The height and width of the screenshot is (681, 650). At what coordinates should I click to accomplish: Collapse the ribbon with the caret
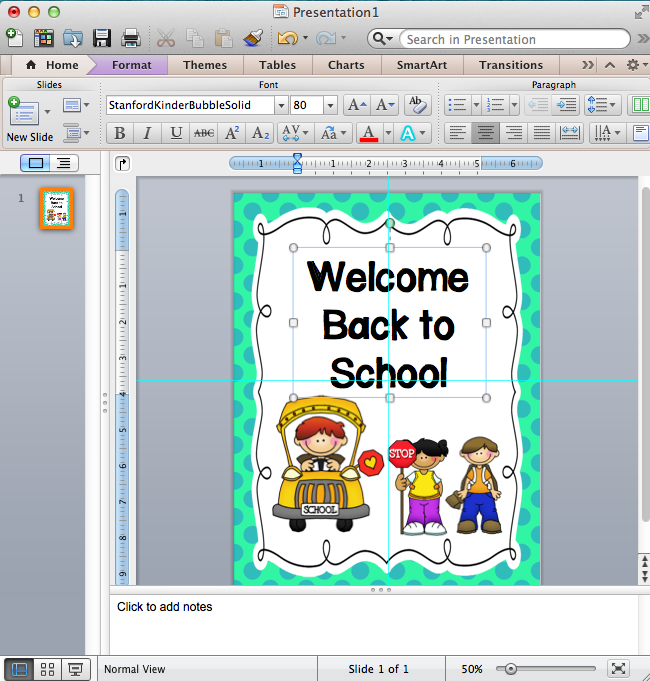[610, 65]
